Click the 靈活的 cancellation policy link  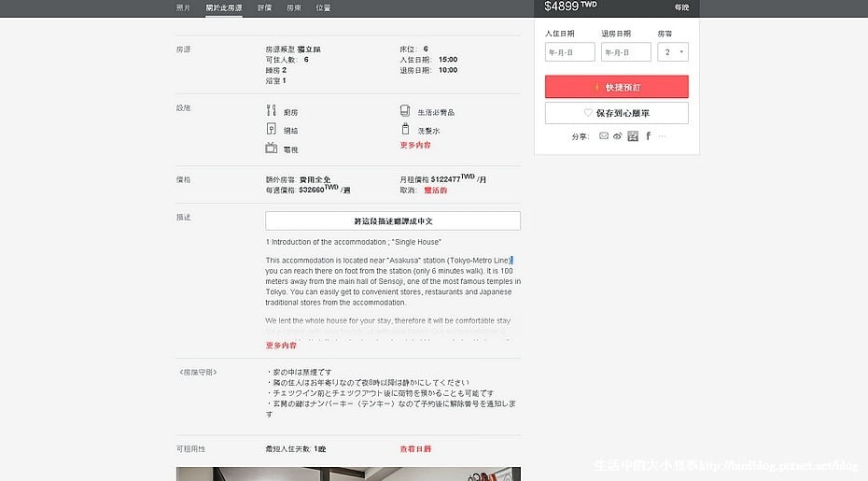pos(436,191)
